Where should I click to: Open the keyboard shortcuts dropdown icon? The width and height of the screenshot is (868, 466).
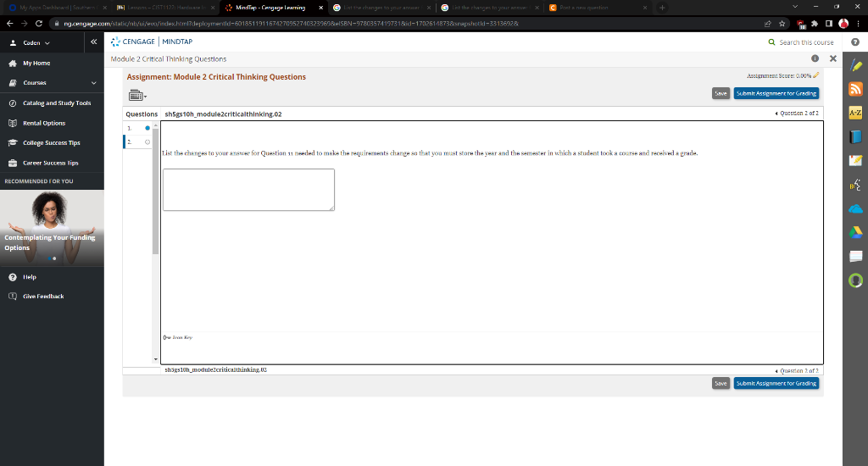coord(137,96)
